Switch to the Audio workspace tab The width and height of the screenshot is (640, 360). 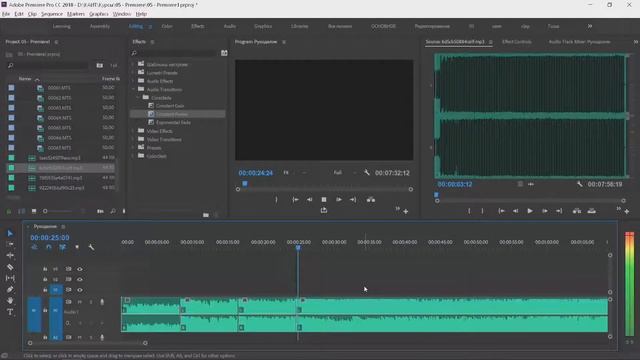230,26
